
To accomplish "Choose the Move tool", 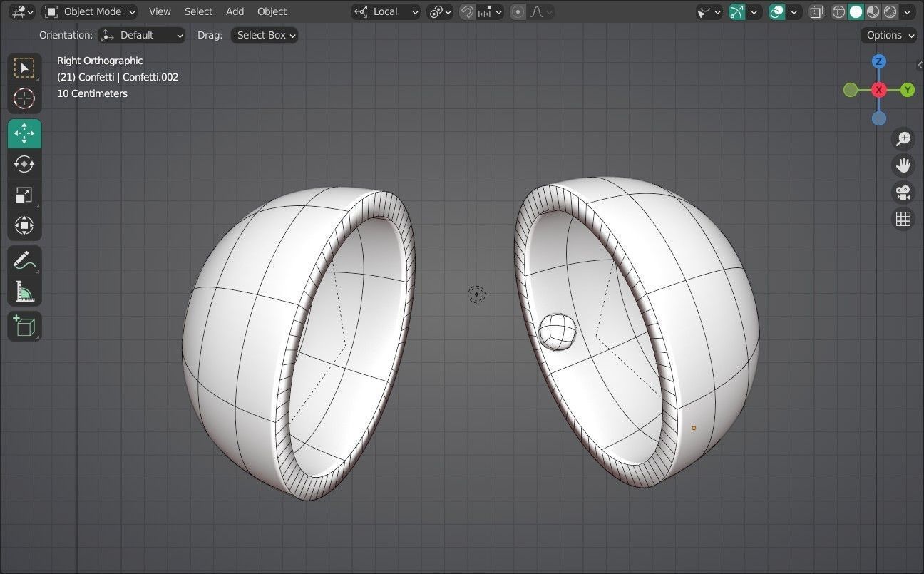I will [x=24, y=133].
